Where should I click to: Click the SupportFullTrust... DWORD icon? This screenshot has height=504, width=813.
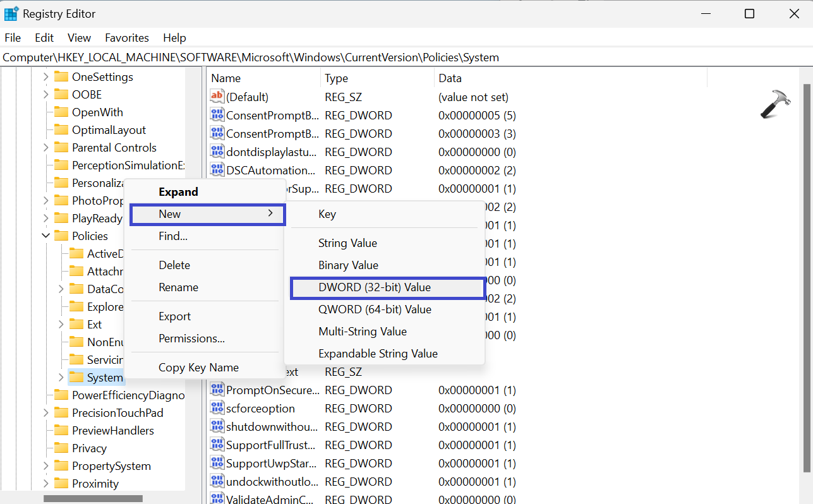217,445
